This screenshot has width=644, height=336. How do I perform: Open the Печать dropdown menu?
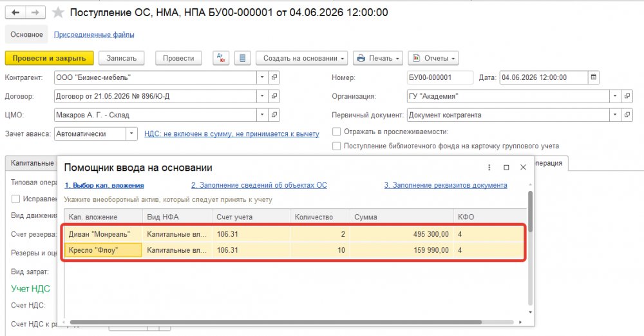(378, 58)
